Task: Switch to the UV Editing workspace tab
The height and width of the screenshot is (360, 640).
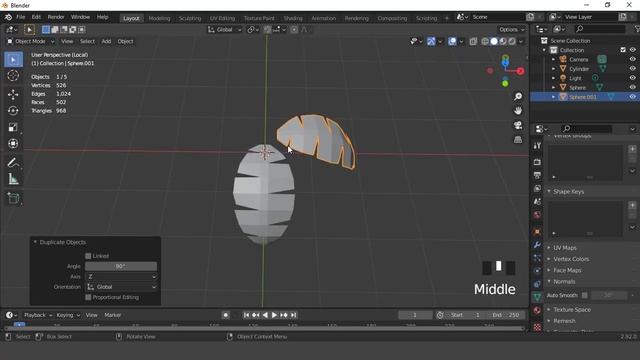Action: coord(222,18)
